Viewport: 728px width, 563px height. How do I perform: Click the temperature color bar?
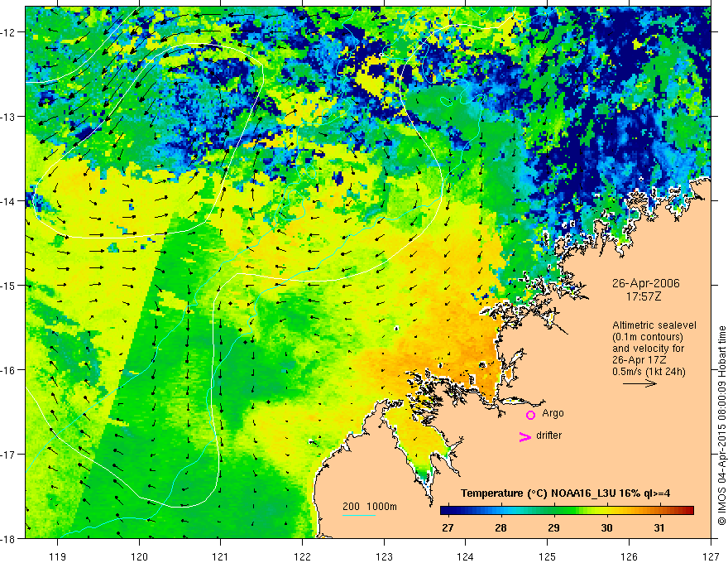tap(567, 510)
